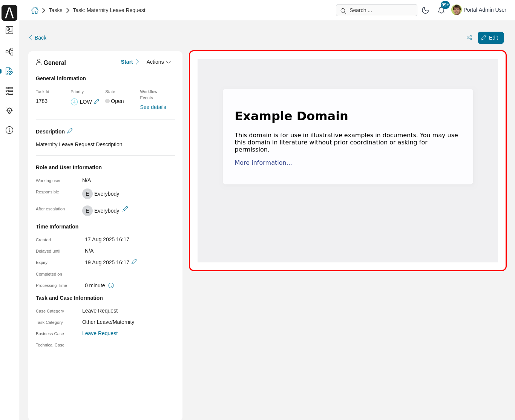
Task: Open the Cases list sidebar icon
Action: click(x=9, y=91)
